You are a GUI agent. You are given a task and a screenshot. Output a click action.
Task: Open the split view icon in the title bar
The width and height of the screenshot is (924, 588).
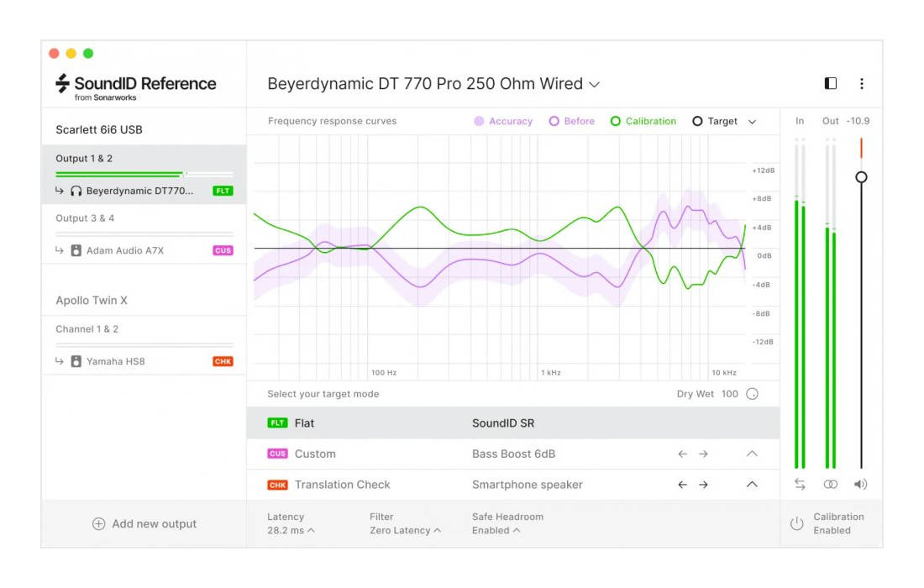830,82
